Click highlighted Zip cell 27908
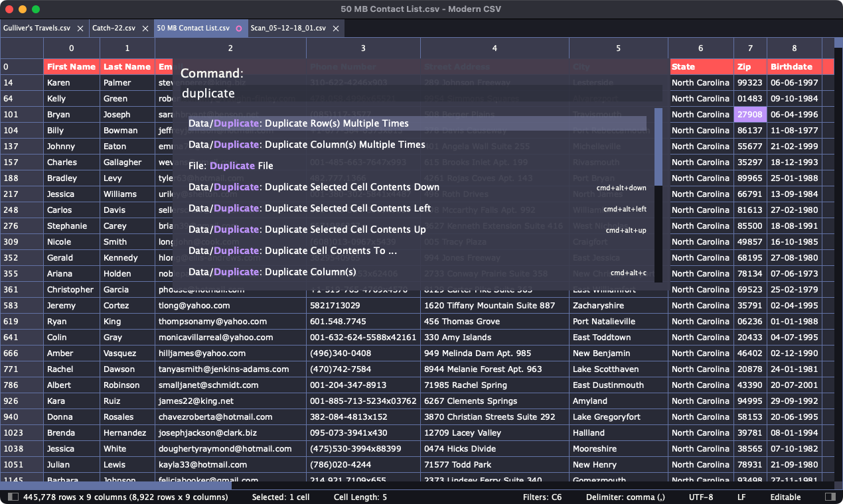Screen dimensions: 843x504 tap(751, 114)
